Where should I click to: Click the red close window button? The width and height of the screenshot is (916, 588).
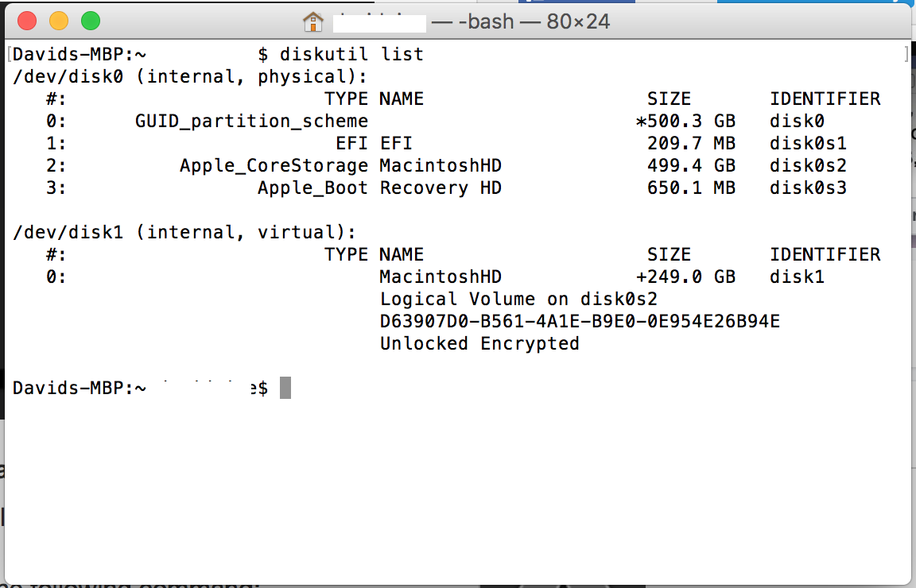pyautogui.click(x=27, y=21)
